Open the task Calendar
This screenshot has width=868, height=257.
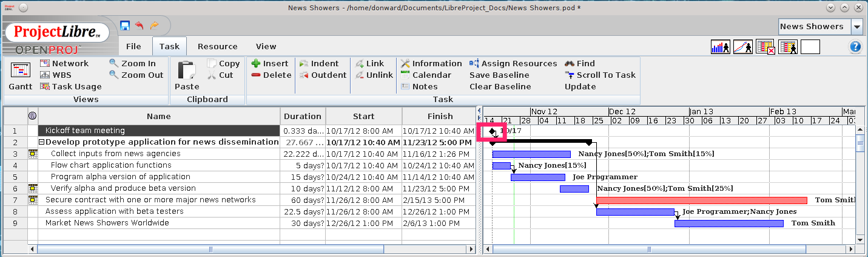[x=426, y=75]
